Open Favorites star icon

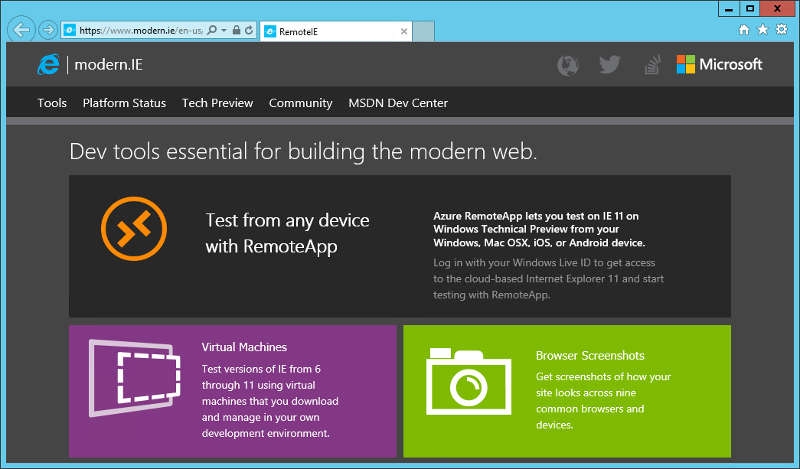click(763, 30)
